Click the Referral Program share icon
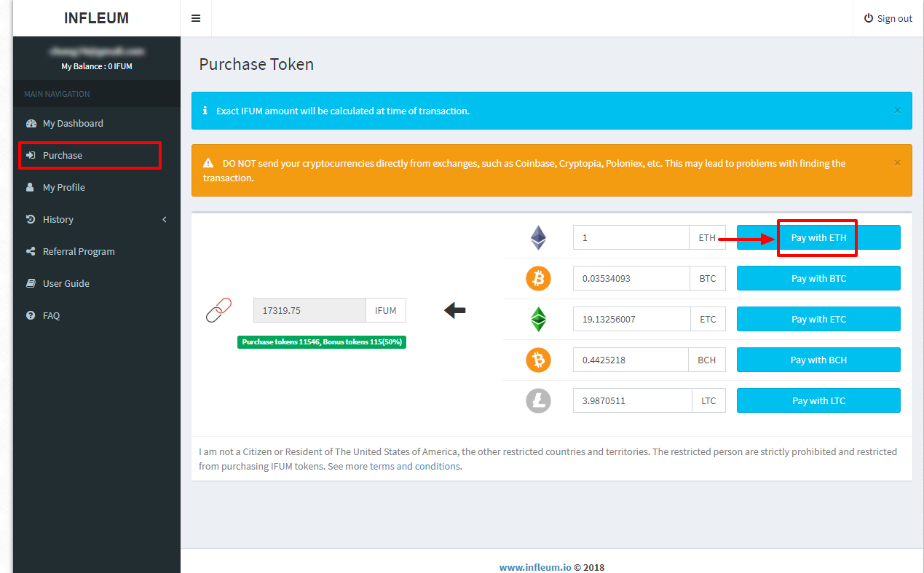 point(31,251)
